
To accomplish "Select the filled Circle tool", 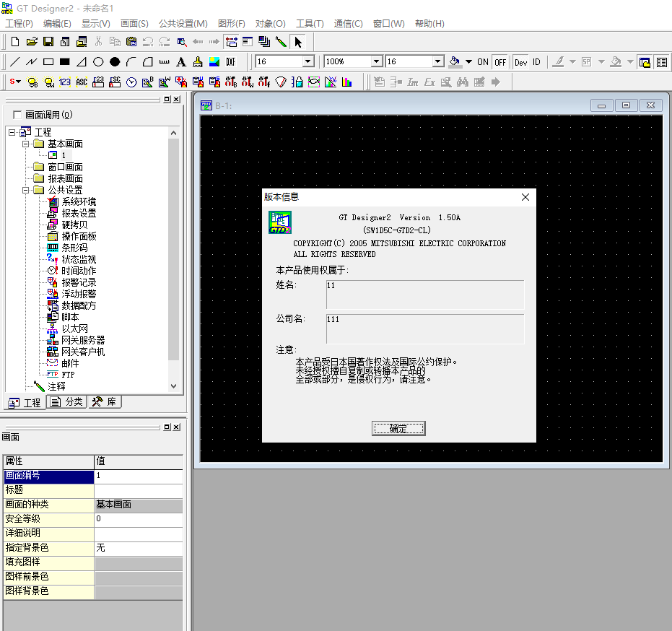I will point(115,62).
